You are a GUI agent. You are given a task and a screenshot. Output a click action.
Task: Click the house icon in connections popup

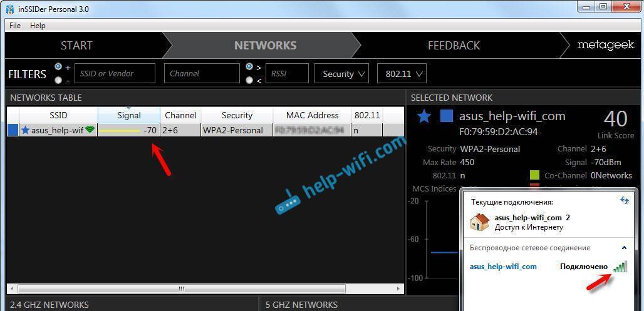pos(480,222)
